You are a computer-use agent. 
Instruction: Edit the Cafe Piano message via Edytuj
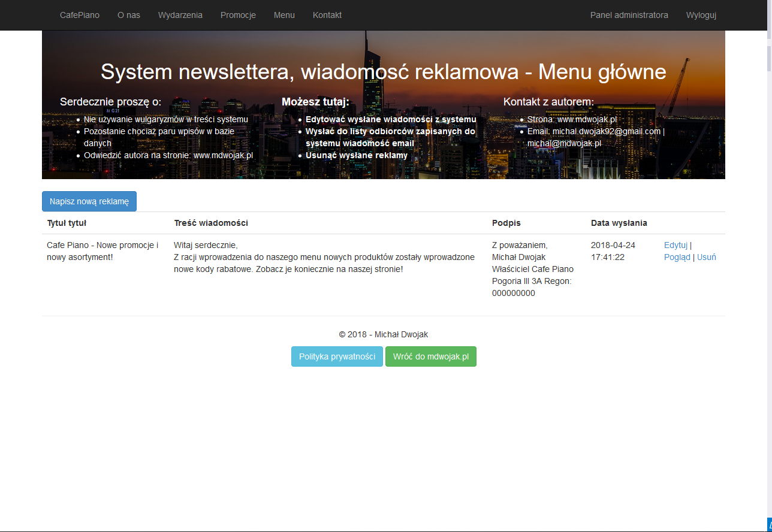[675, 245]
